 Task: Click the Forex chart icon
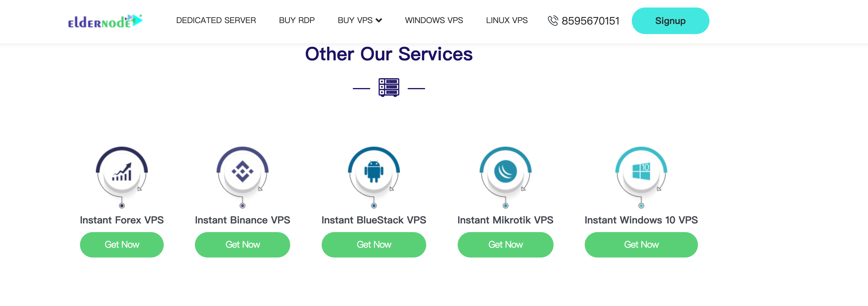122,172
